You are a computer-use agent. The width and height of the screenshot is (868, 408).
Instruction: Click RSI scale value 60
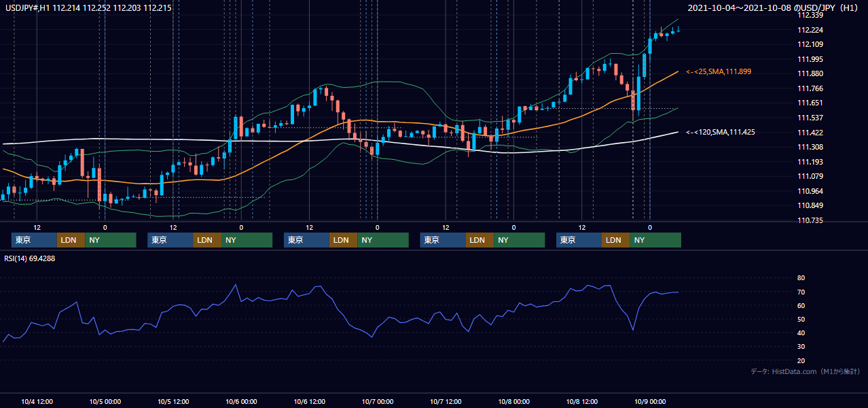[801, 305]
